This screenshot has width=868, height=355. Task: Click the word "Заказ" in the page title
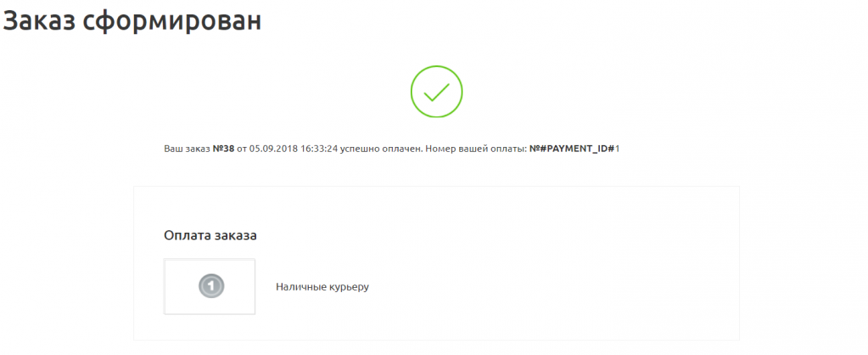point(39,21)
